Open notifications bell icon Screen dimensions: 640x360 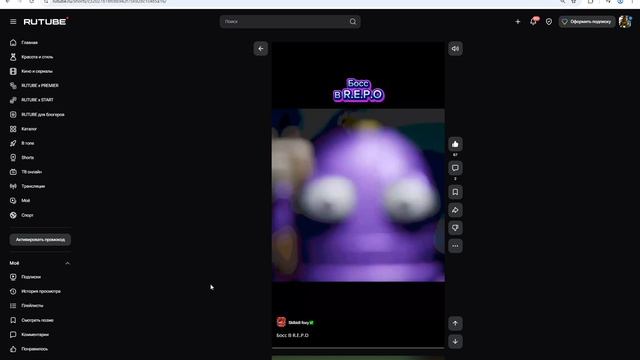click(533, 22)
